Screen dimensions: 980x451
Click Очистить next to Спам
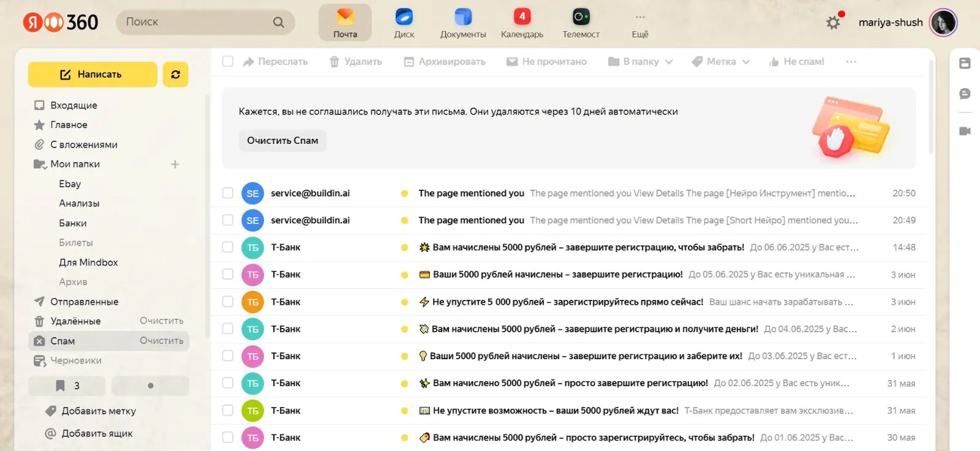162,341
